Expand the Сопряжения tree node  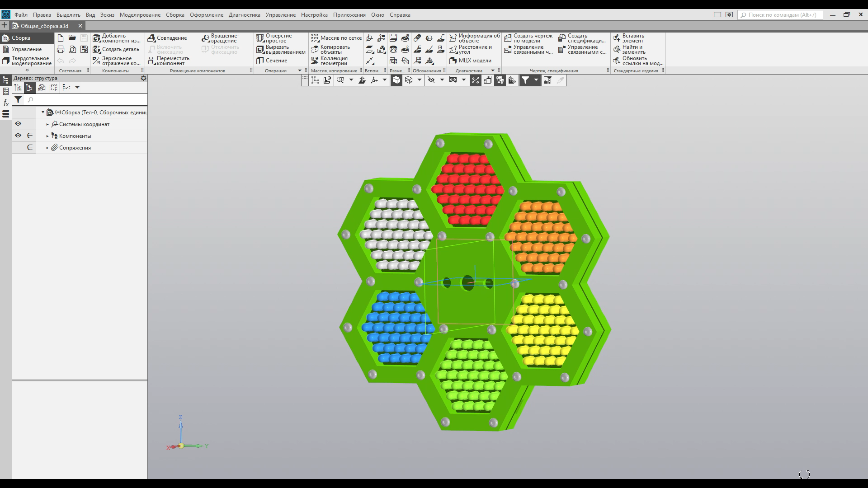[47, 148]
